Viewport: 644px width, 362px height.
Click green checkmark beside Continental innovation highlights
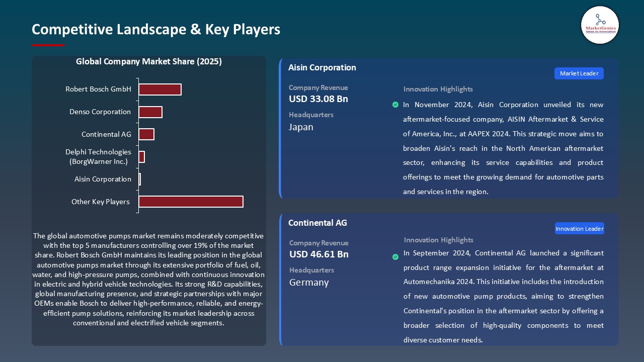coord(395,257)
